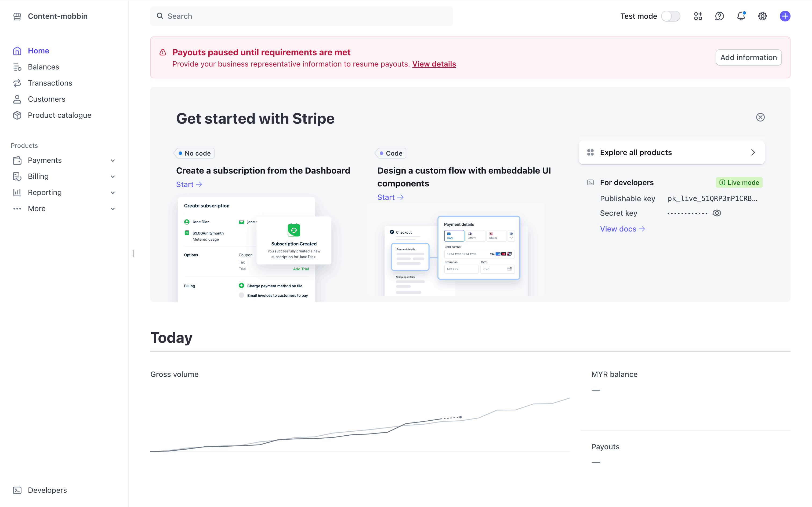The height and width of the screenshot is (507, 812).
Task: Focus the Search input field
Action: pyautogui.click(x=302, y=16)
